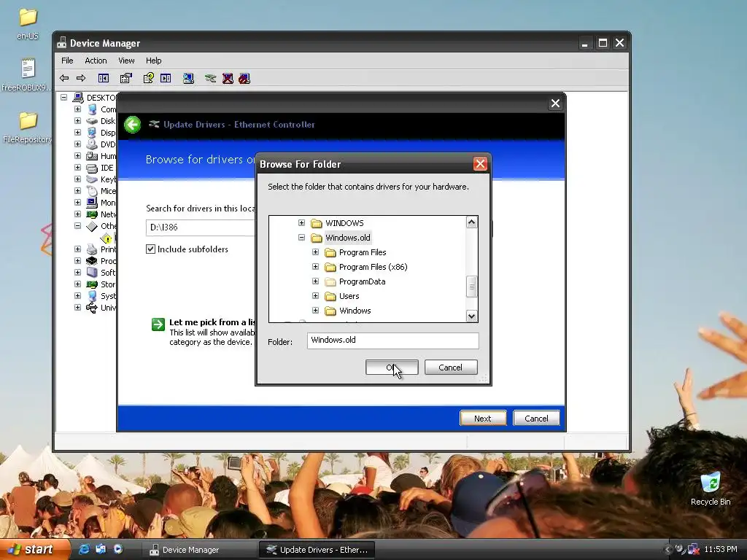Click the driver search path field D:\I386
The width and height of the screenshot is (747, 560).
201,227
